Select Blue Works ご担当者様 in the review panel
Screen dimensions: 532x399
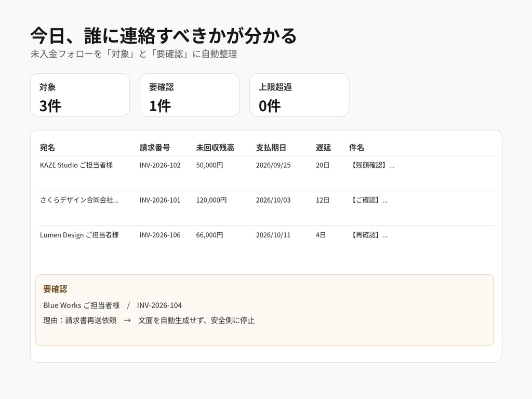tap(82, 305)
